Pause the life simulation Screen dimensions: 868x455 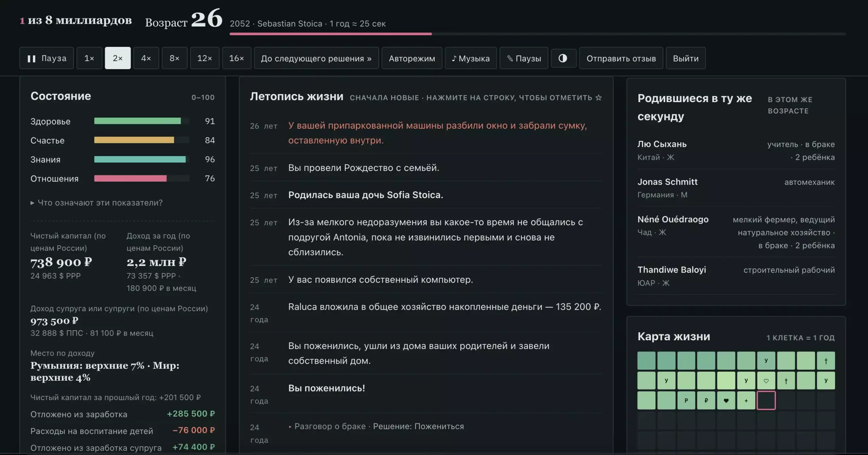(46, 58)
